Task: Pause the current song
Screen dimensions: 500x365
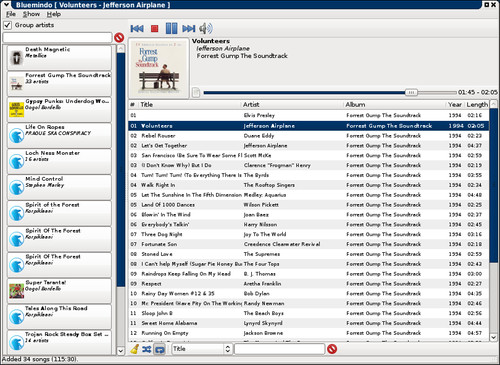Action: tap(171, 28)
